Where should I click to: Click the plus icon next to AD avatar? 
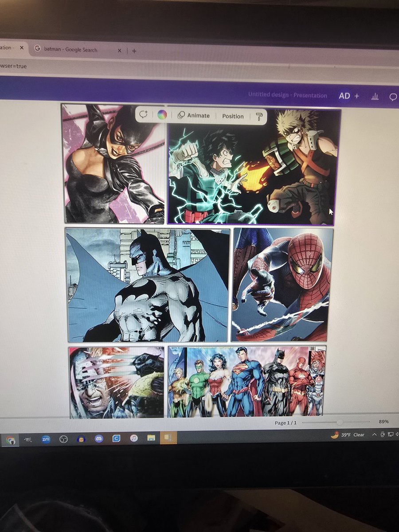click(x=356, y=96)
